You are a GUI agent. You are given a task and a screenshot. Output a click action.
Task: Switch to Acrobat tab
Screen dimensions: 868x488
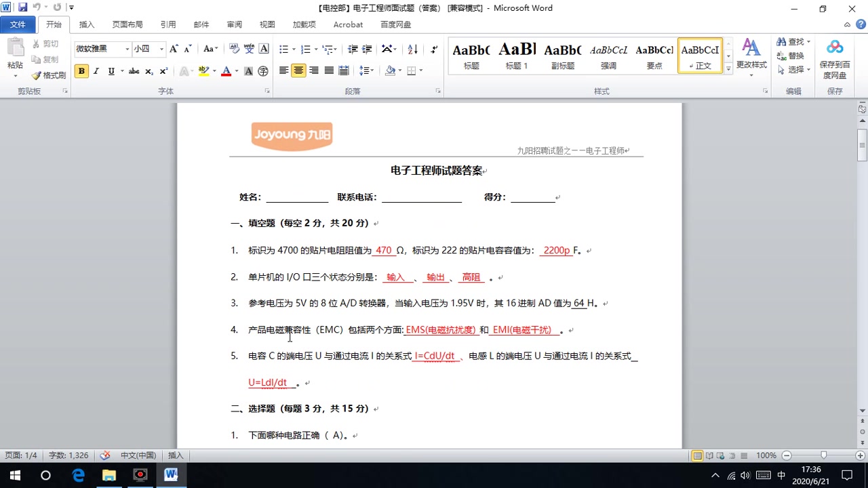coord(348,24)
